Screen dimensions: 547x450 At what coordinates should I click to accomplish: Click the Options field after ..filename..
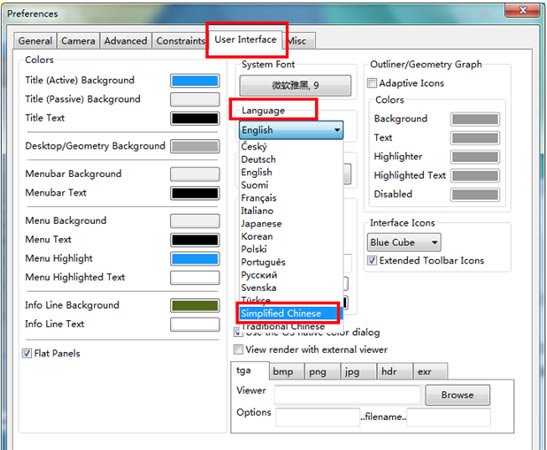click(x=448, y=417)
